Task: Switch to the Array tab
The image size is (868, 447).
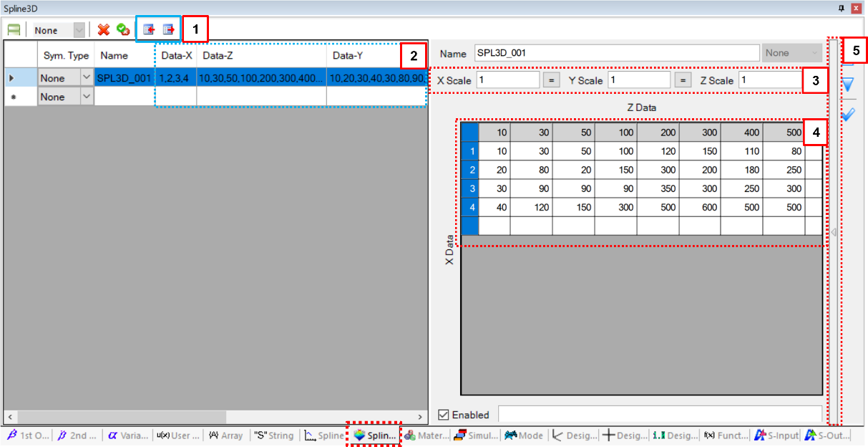Action: 226,435
